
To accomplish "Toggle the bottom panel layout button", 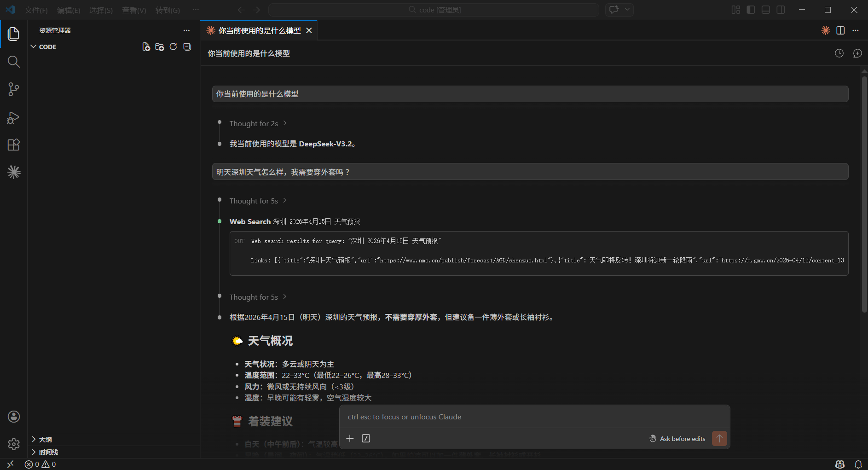I will pyautogui.click(x=766, y=10).
